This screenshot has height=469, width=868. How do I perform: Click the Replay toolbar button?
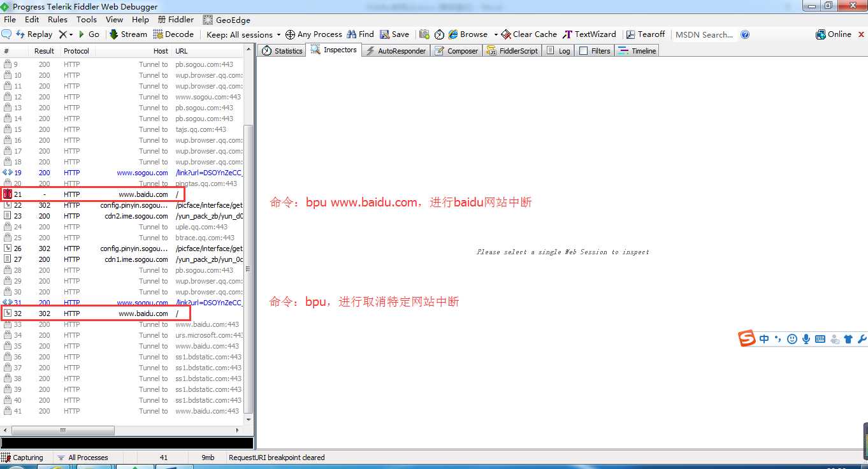[34, 34]
